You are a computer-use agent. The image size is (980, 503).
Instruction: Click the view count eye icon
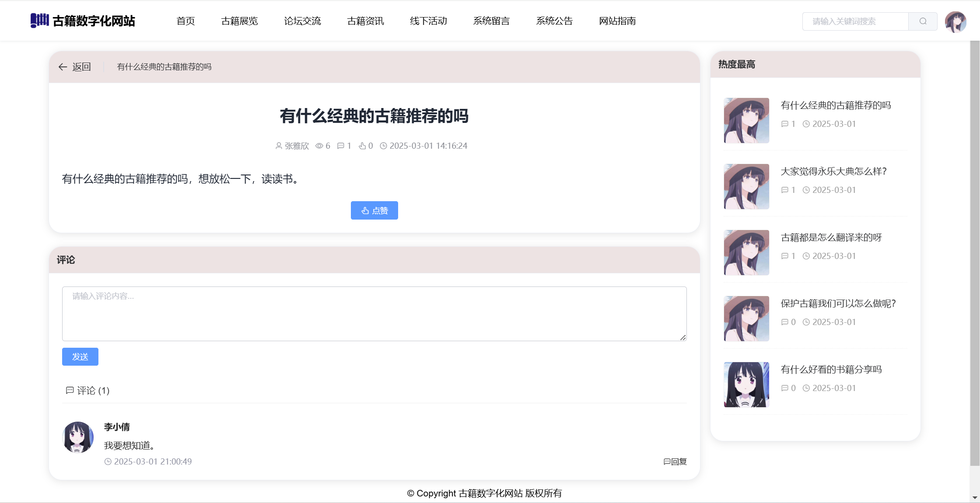click(319, 146)
